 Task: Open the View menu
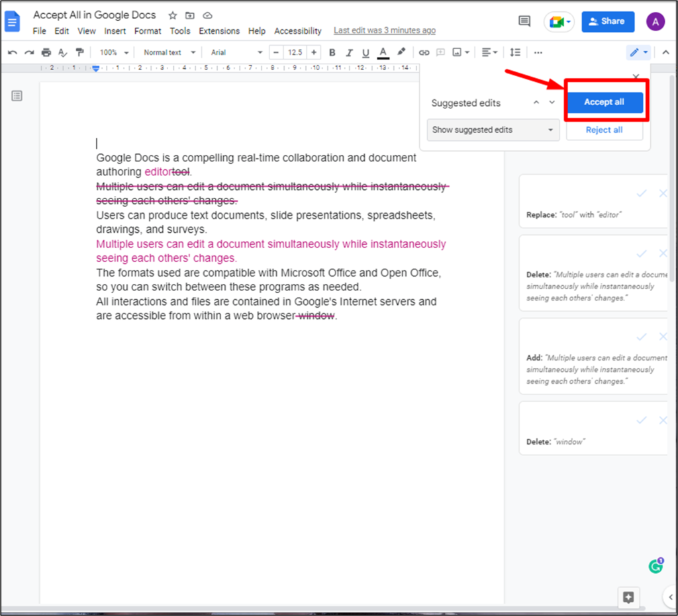pyautogui.click(x=87, y=31)
